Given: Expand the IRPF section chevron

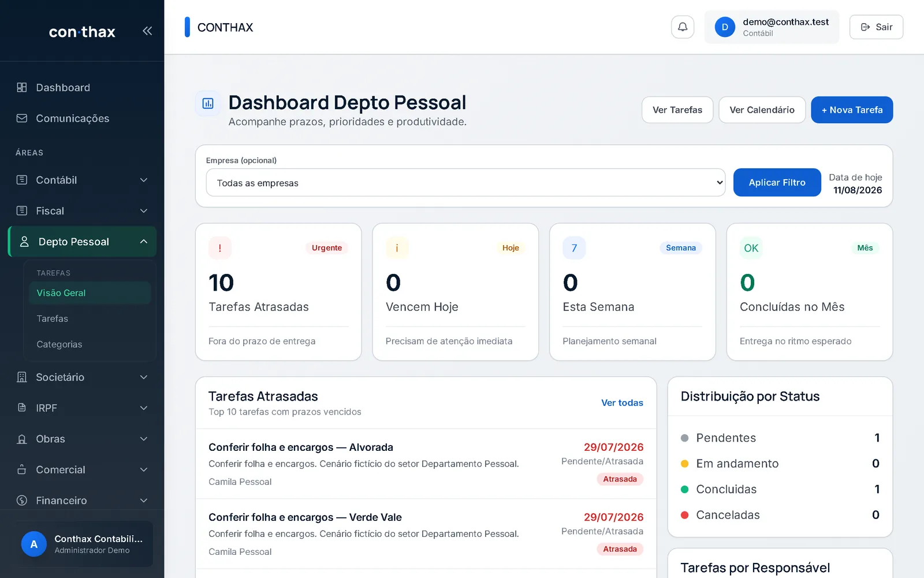Looking at the screenshot, I should tap(144, 407).
